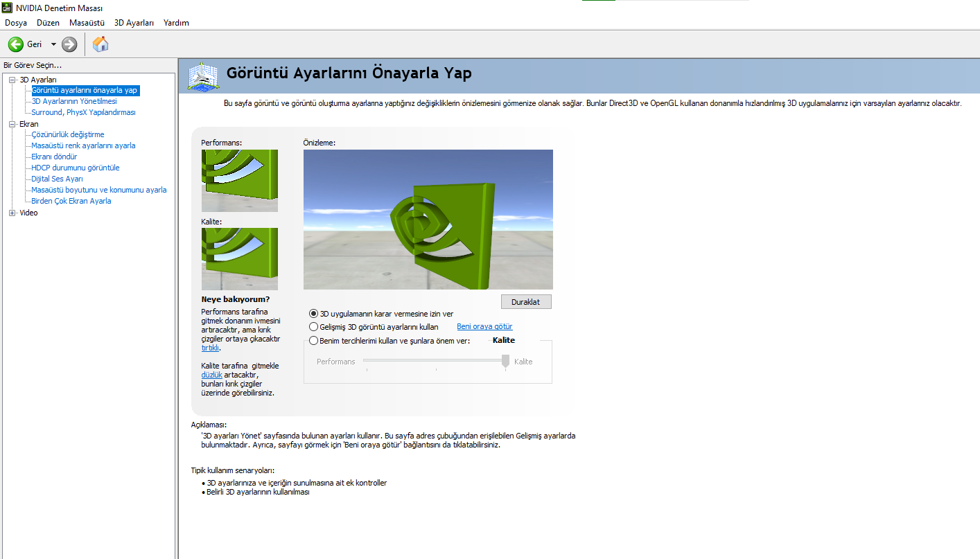Click the NVIDIA logo in title bar
This screenshot has height=559, width=980.
pos(8,8)
